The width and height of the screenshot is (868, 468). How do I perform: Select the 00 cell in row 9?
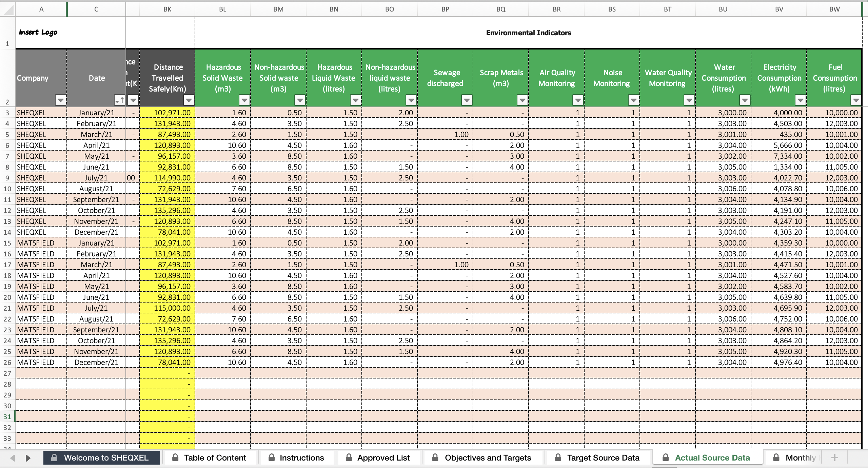(133, 178)
